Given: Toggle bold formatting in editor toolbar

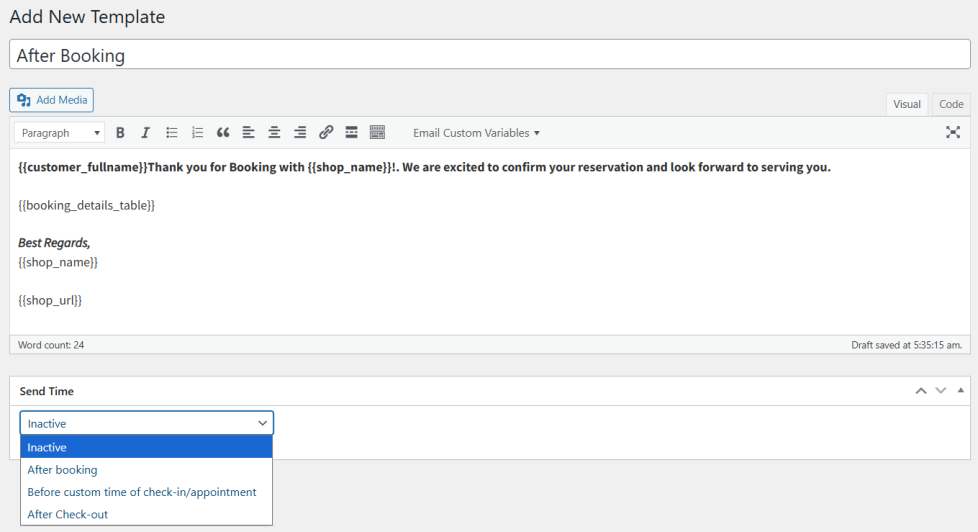Looking at the screenshot, I should (x=120, y=133).
